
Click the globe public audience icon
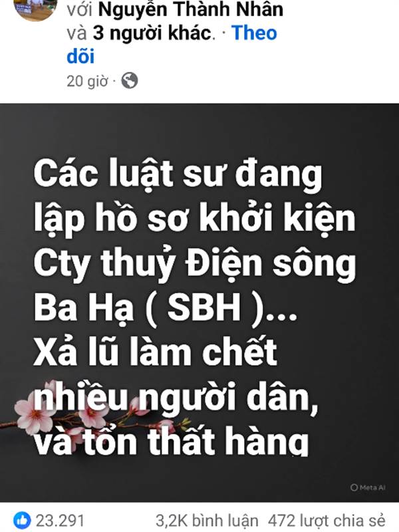[130, 80]
